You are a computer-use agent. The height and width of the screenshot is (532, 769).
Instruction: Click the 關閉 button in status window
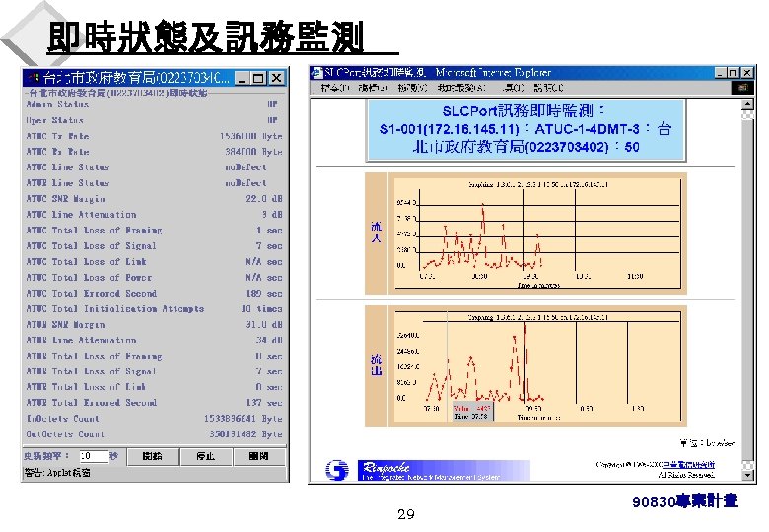click(258, 456)
